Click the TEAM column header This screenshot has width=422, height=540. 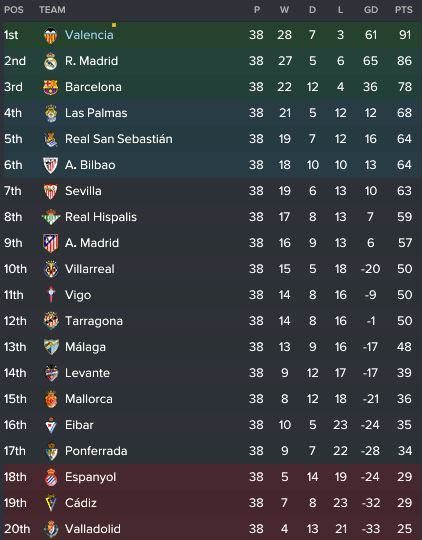coord(52,10)
